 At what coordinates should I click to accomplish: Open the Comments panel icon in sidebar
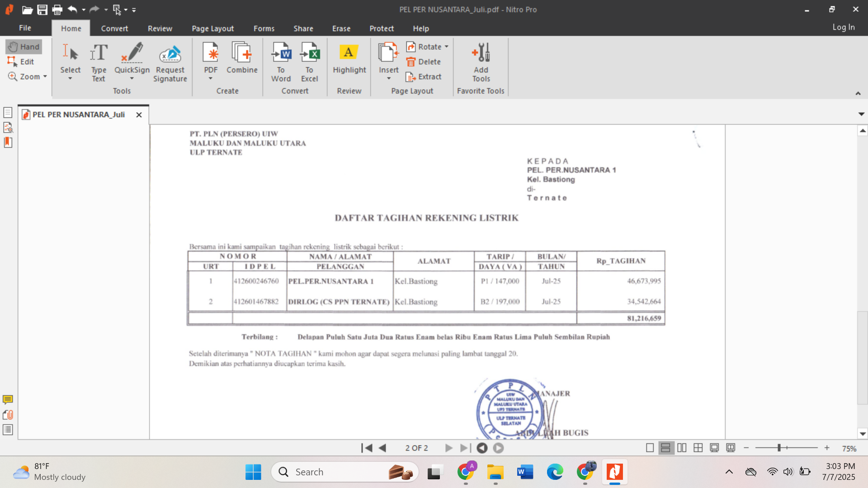[x=8, y=399]
